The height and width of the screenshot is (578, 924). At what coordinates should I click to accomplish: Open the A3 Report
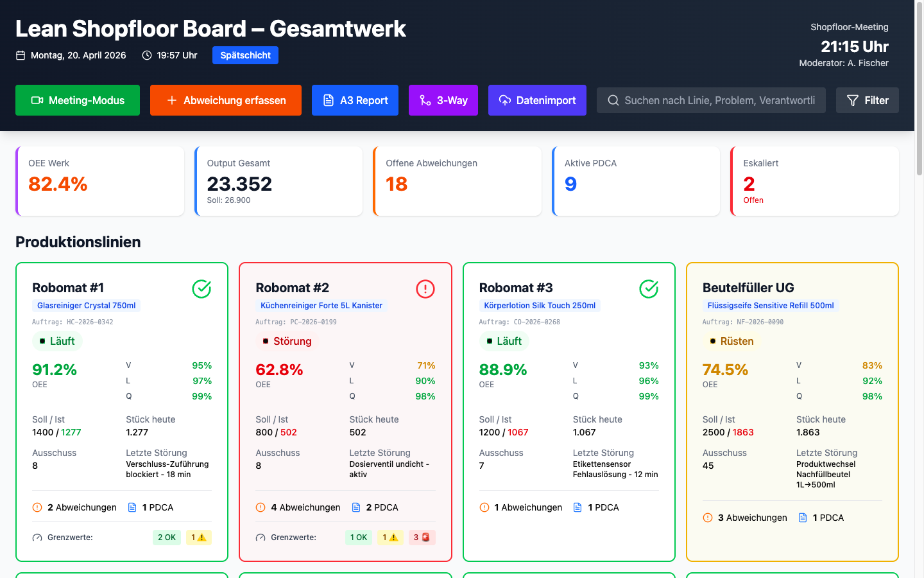[x=355, y=100]
